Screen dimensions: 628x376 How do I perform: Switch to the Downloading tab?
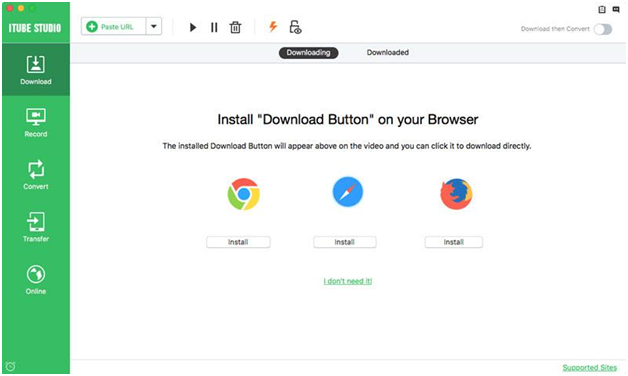[308, 52]
